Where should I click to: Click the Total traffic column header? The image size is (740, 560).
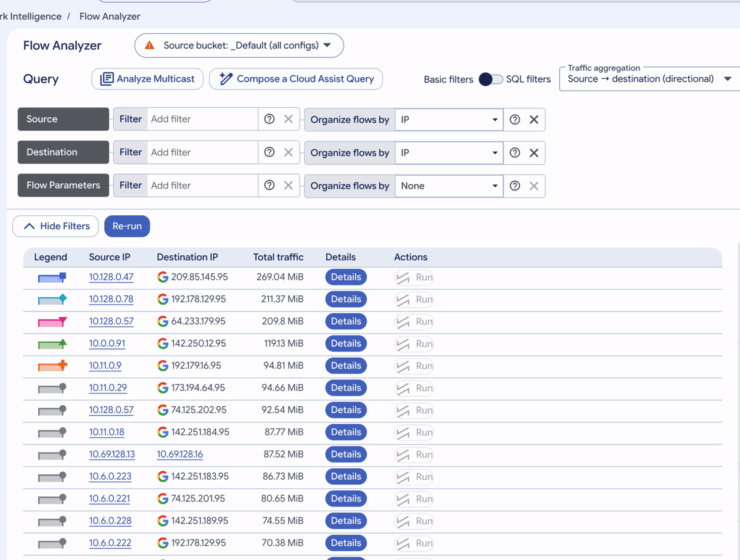coord(278,257)
